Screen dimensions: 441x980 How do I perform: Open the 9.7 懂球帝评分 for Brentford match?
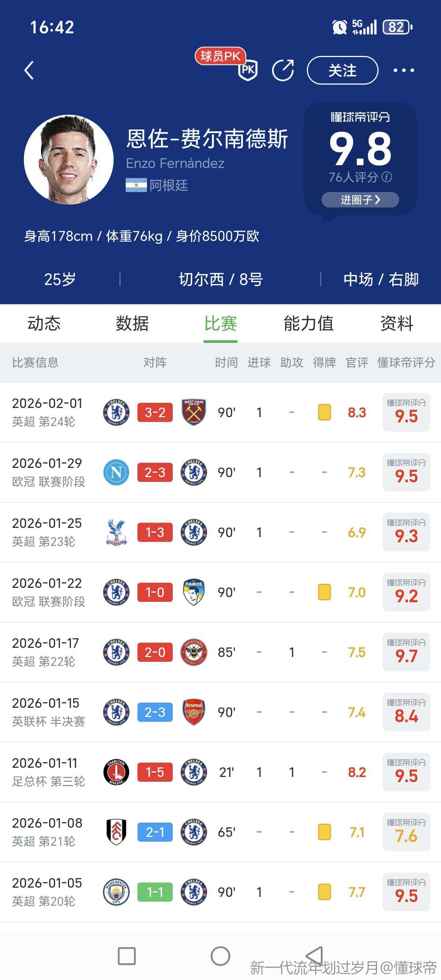(406, 653)
